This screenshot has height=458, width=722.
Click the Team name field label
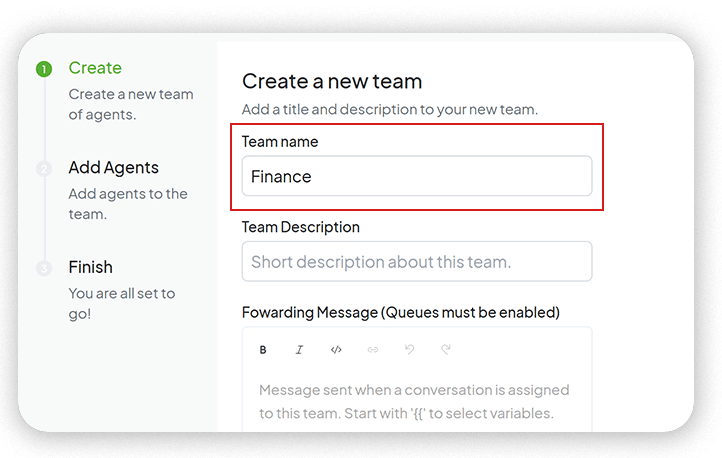point(280,142)
